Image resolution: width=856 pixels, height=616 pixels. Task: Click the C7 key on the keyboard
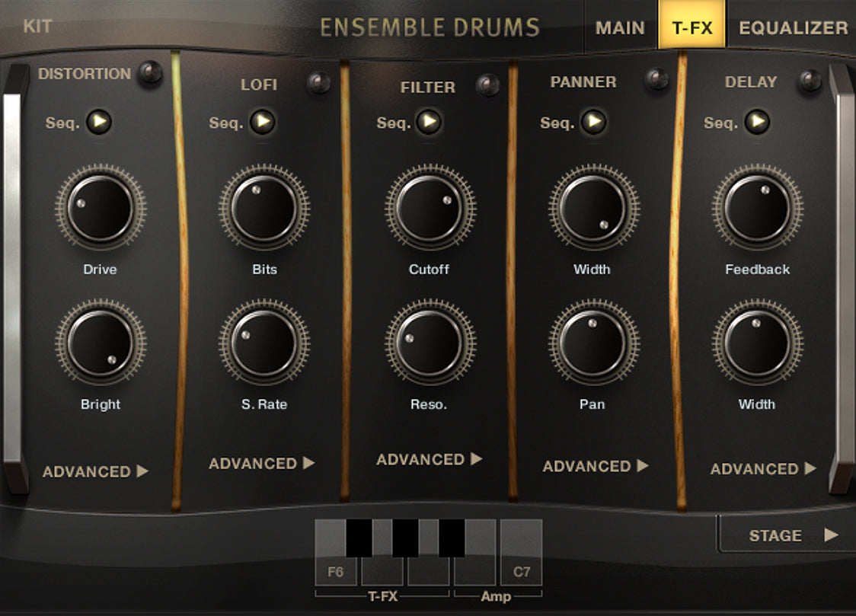521,571
